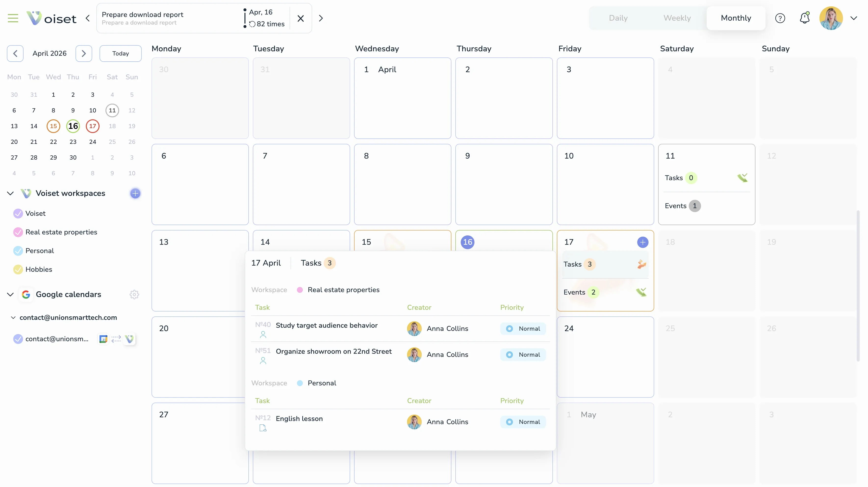Add a new Voiset workspace with plus icon

(135, 193)
